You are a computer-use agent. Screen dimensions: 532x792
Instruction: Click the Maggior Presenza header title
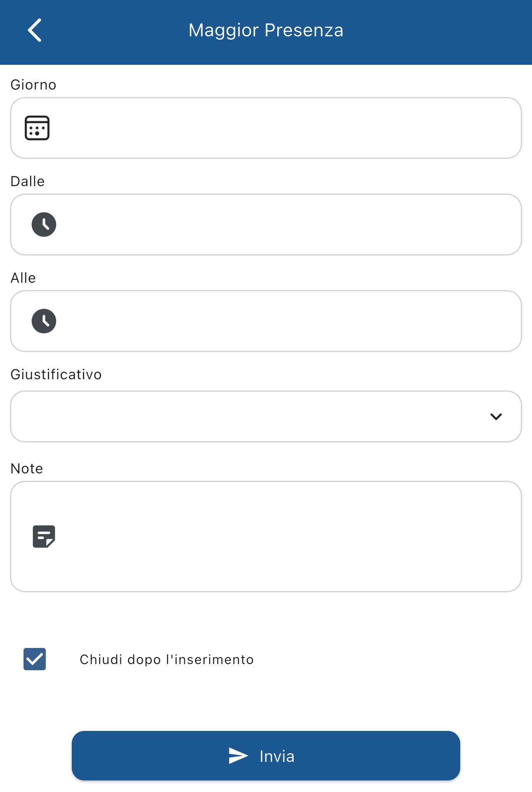[266, 30]
